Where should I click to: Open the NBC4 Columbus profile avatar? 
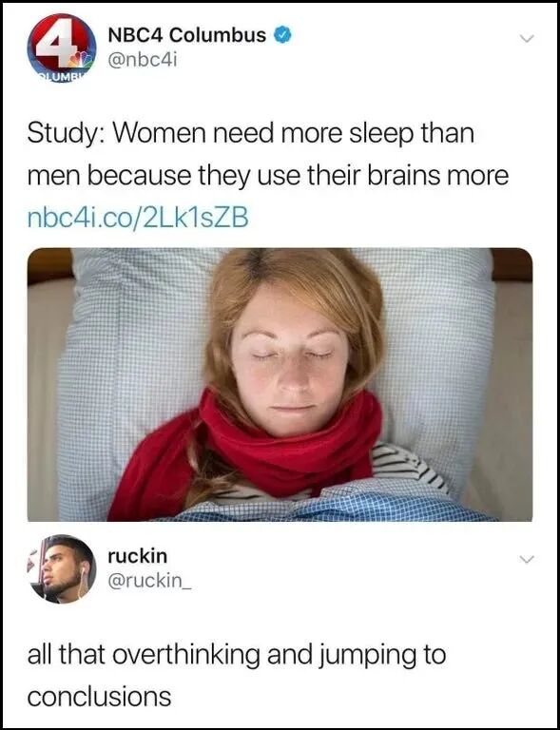62,48
